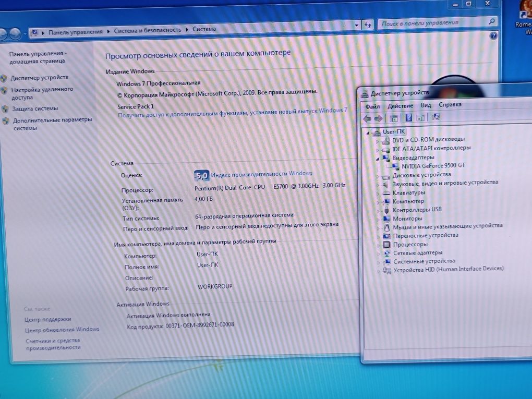
Task: Click Активация Windows выполнена text
Action: tap(168, 316)
